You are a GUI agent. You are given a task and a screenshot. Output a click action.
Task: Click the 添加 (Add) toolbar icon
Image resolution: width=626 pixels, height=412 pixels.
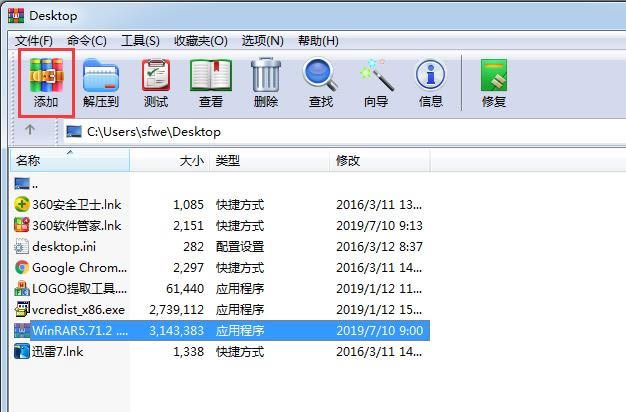click(46, 75)
